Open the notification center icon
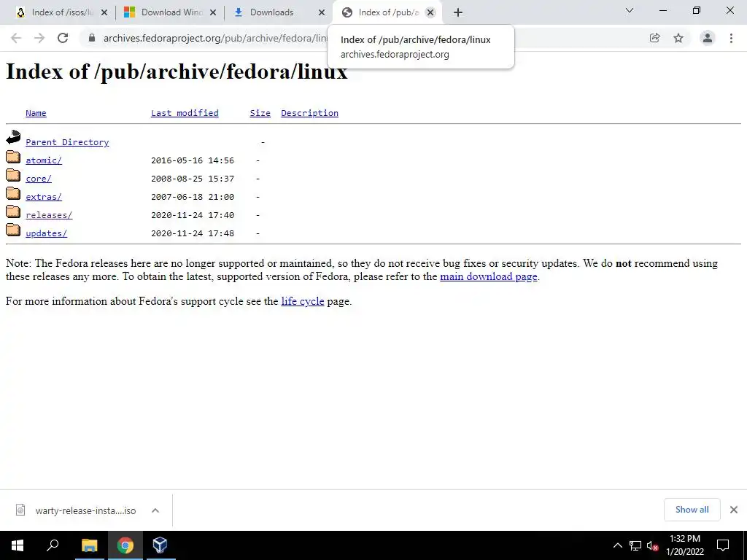This screenshot has height=560, width=747. click(723, 545)
